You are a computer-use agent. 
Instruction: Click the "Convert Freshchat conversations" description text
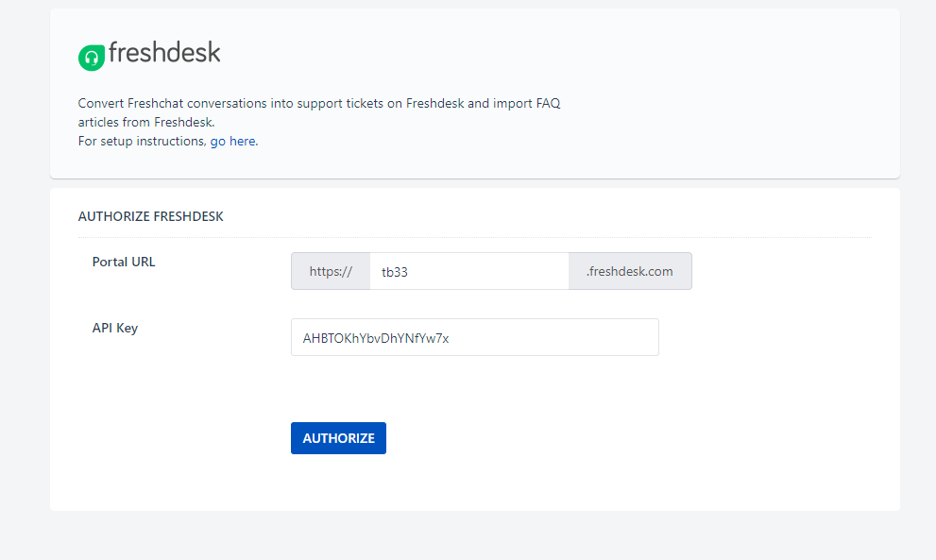click(318, 112)
